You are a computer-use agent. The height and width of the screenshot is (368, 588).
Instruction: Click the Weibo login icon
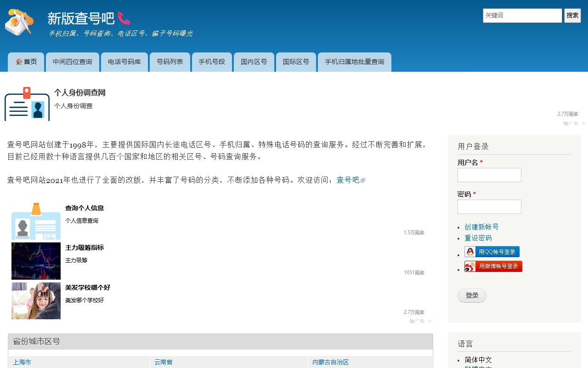click(x=470, y=266)
